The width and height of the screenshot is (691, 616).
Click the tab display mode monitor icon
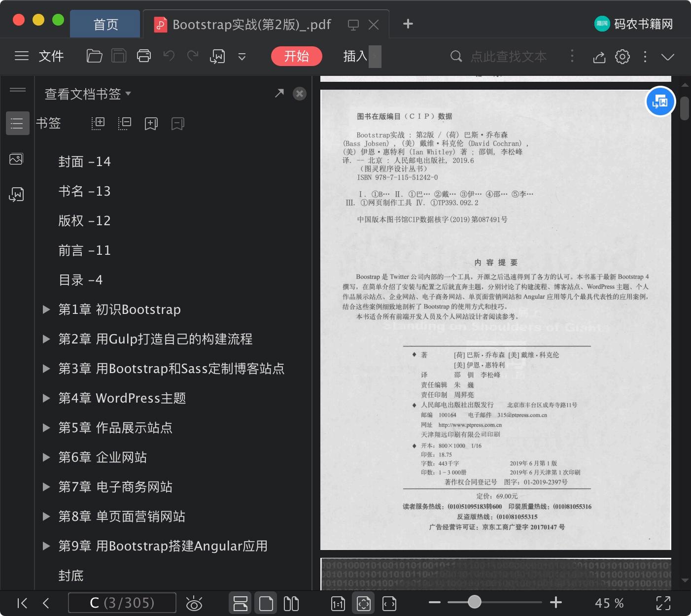coord(353,25)
